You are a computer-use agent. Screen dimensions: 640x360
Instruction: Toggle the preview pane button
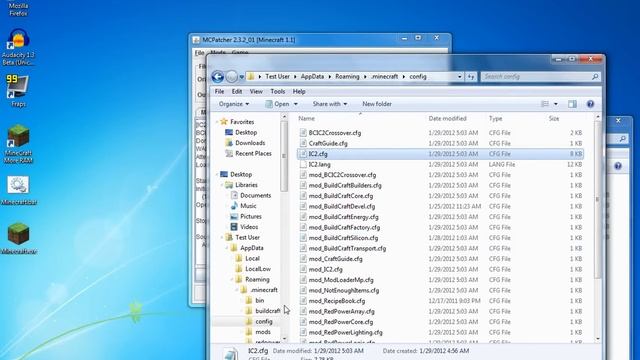[x=572, y=104]
